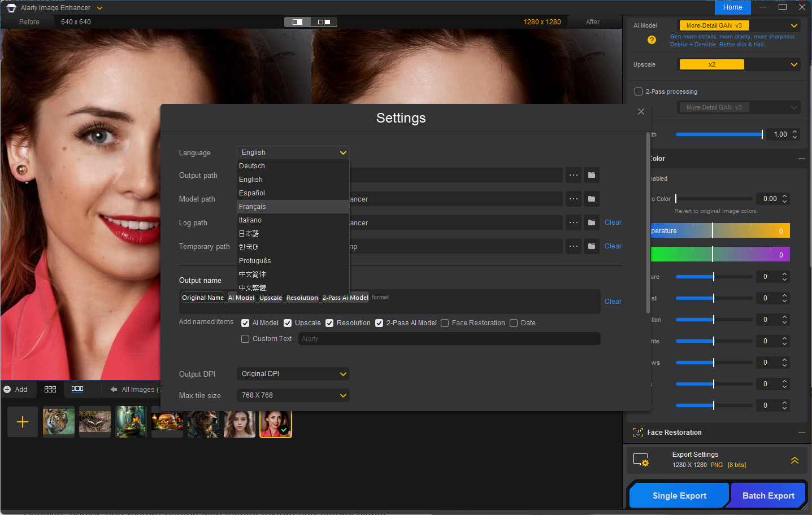
Task: Switch to grid thumbnail view icon
Action: 50,389
